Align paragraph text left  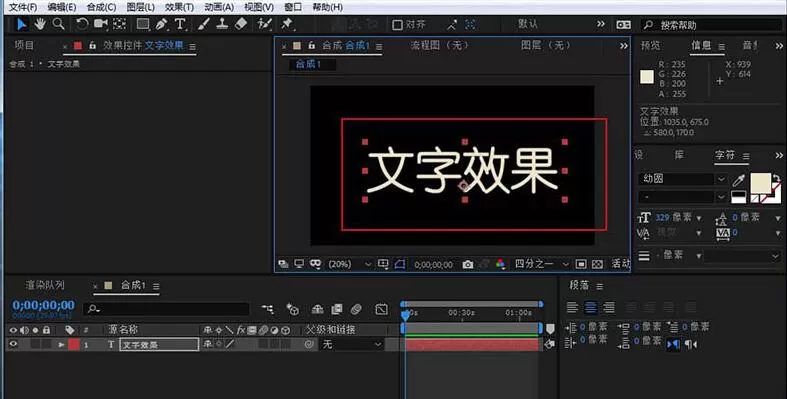pos(572,307)
